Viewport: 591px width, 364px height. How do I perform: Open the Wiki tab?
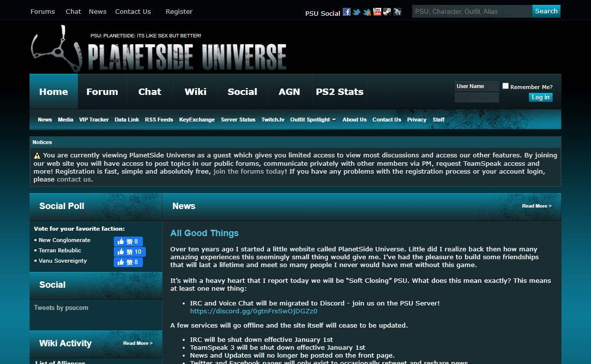[196, 91]
